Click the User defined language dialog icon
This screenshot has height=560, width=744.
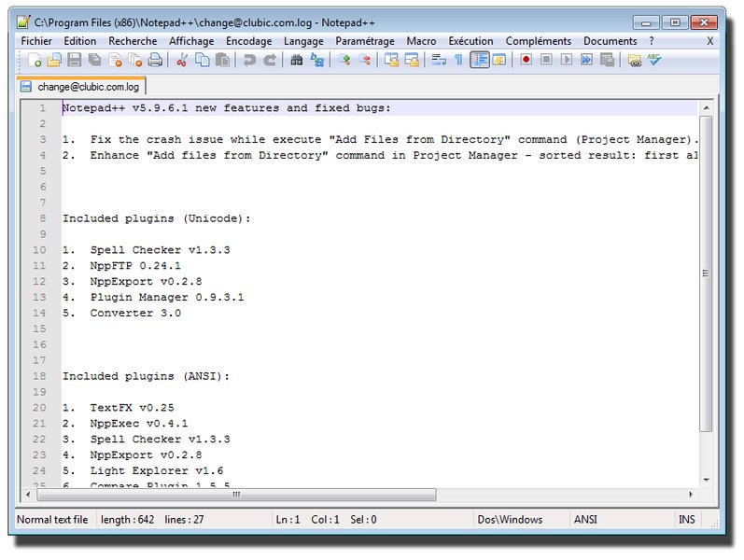(x=499, y=61)
